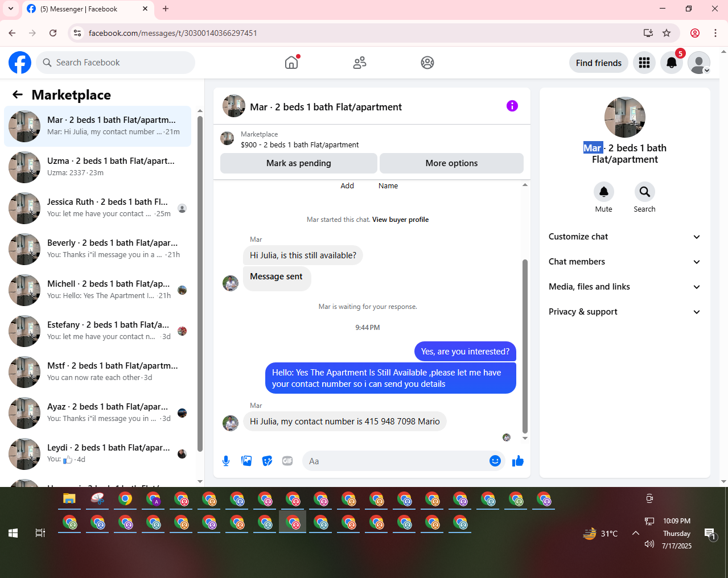
Task: Open the purple conversation information icon
Action: pos(512,106)
